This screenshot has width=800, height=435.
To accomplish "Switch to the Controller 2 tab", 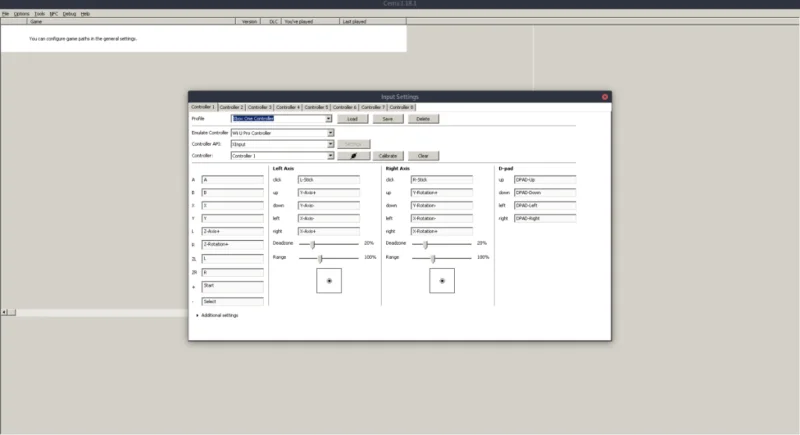I will [232, 107].
